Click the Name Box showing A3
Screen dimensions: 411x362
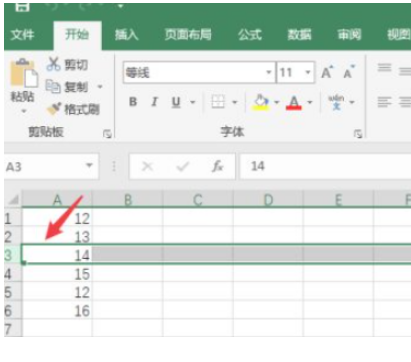point(51,166)
